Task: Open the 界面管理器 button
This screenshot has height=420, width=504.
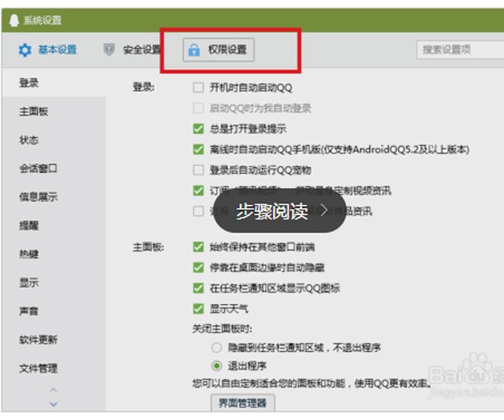Action: pyautogui.click(x=243, y=403)
